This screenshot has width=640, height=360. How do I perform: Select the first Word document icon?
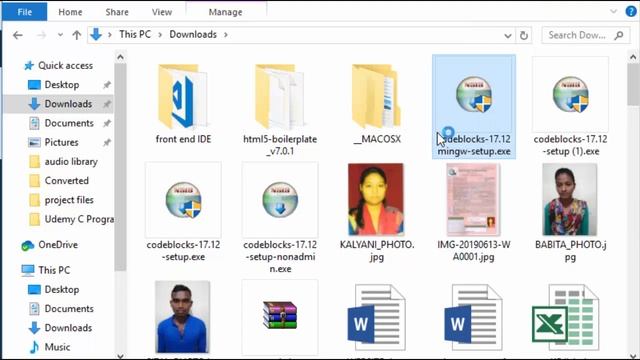[376, 318]
